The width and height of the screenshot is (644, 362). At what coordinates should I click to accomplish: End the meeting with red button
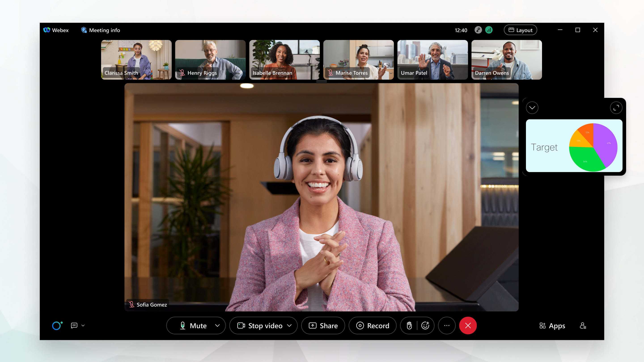pos(468,326)
